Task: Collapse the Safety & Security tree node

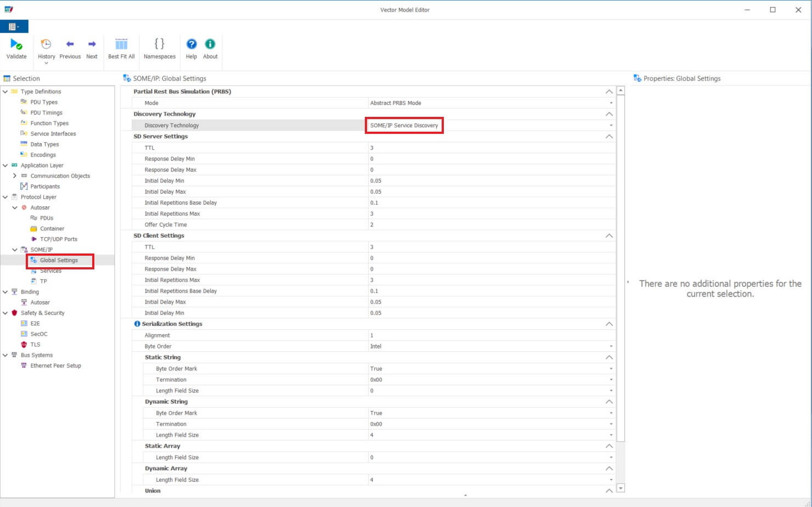Action: tap(5, 313)
